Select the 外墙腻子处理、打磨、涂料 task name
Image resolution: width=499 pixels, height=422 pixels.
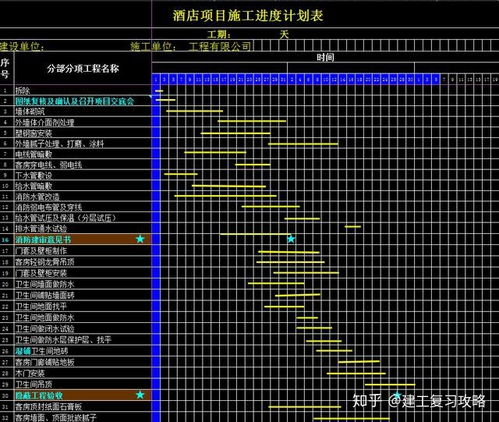click(x=60, y=144)
